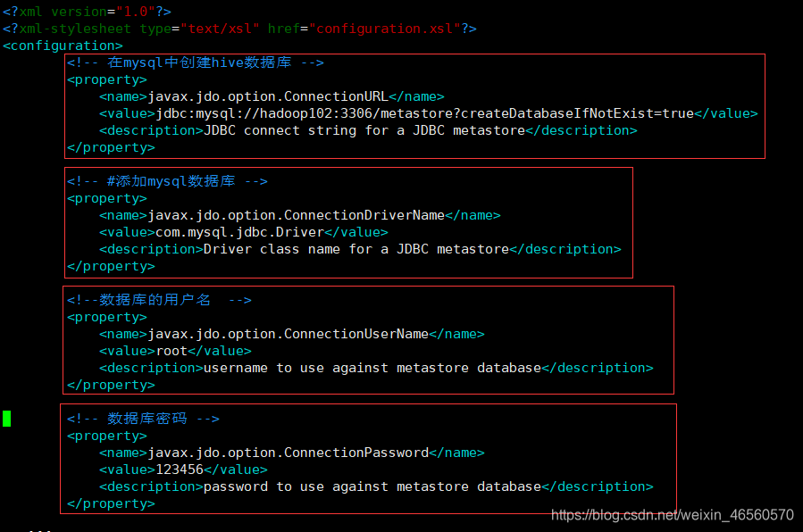Click the xml version="1.0" declaration line
The image size is (803, 532).
point(87,12)
